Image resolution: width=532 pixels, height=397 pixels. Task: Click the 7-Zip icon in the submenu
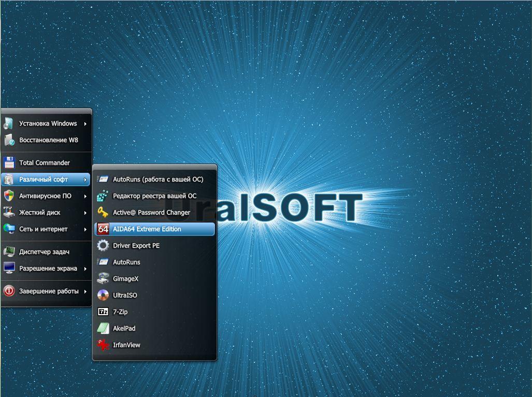coord(103,312)
